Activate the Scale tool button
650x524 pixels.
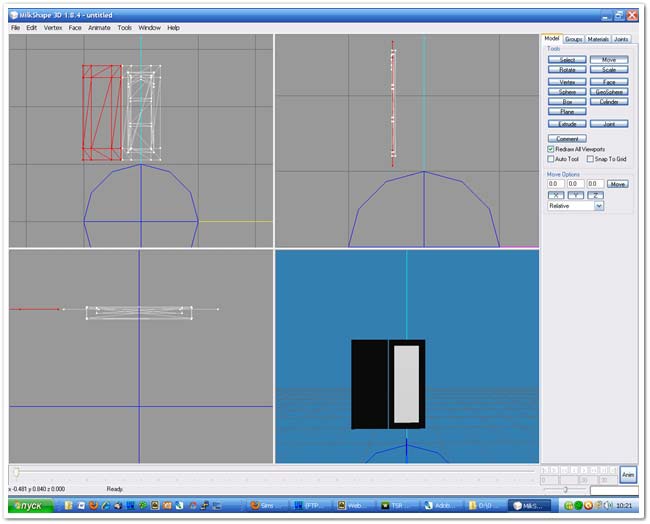tap(609, 69)
